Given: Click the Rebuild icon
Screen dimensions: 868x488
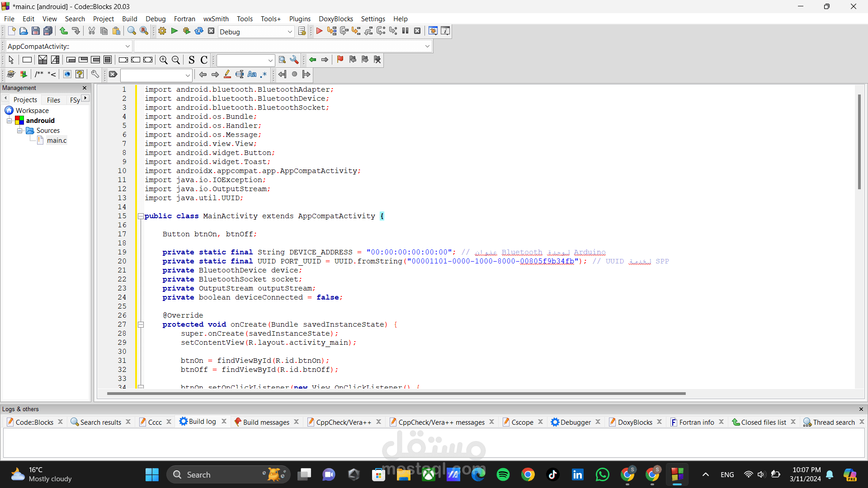Looking at the screenshot, I should 199,31.
